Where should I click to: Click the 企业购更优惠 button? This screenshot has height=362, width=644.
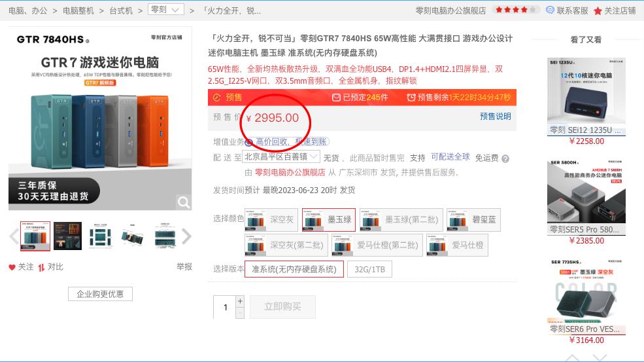point(100,294)
